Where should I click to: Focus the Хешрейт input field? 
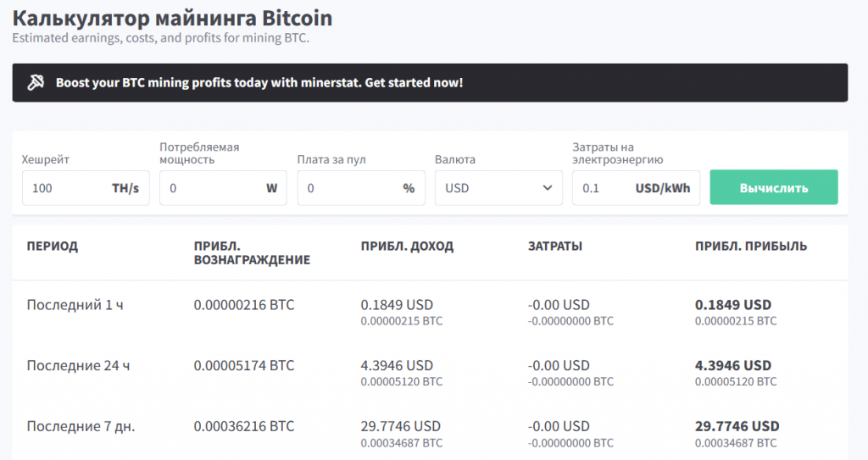tap(66, 188)
